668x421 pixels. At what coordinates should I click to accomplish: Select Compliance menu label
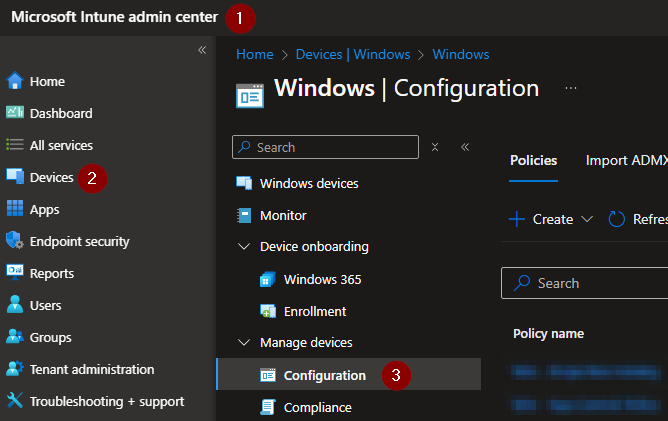click(318, 407)
